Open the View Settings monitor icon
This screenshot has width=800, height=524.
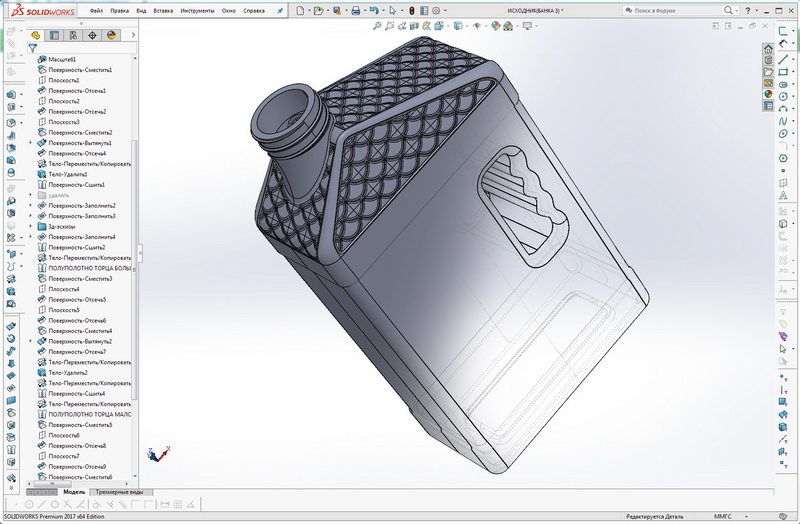click(527, 26)
